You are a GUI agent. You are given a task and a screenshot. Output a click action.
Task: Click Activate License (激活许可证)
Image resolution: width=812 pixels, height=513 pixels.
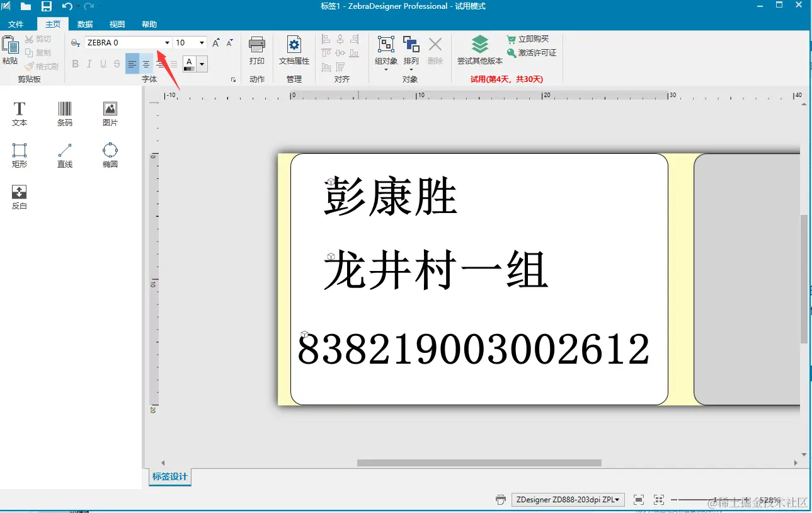click(x=532, y=53)
